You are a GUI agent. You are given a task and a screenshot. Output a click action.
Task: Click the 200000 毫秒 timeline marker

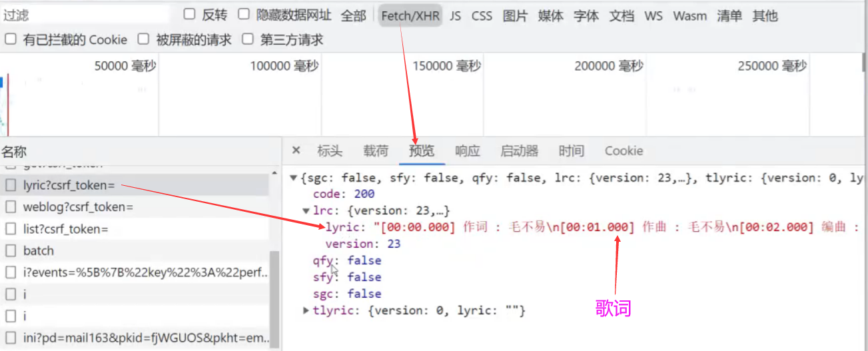(x=609, y=66)
